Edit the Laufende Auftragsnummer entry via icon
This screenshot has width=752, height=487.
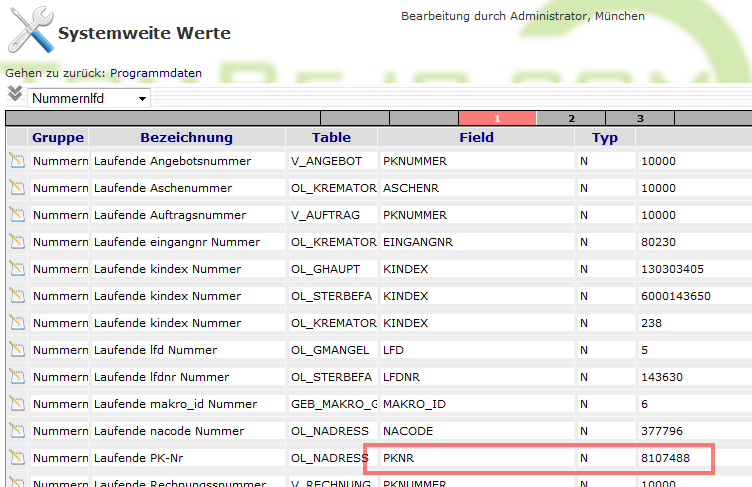17,215
